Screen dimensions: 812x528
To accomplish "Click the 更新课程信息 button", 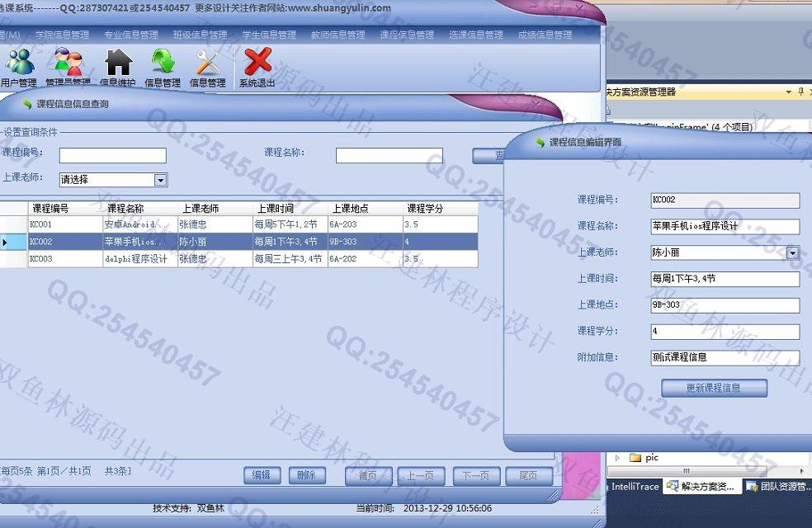I will (x=714, y=388).
